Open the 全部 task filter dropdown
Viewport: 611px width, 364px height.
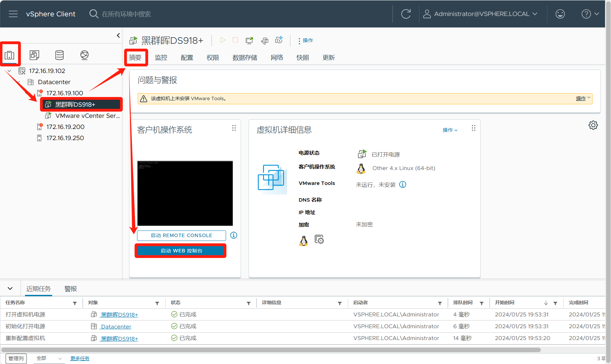(x=49, y=358)
